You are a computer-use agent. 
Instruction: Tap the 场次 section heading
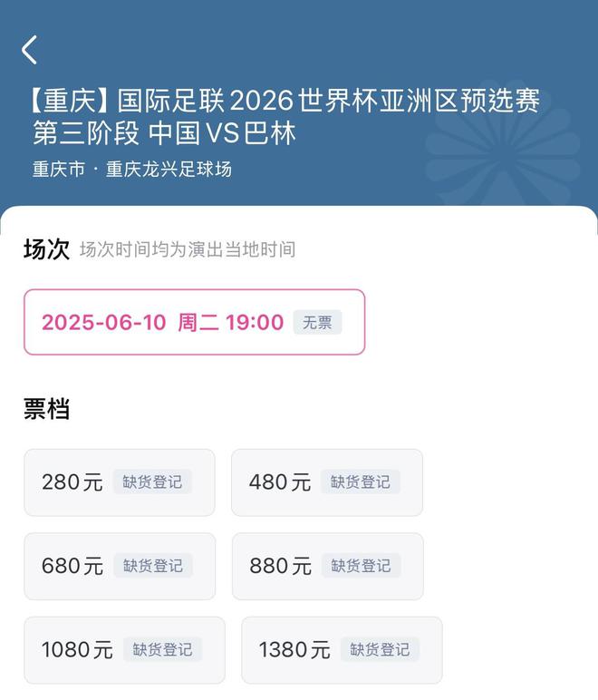(x=46, y=249)
